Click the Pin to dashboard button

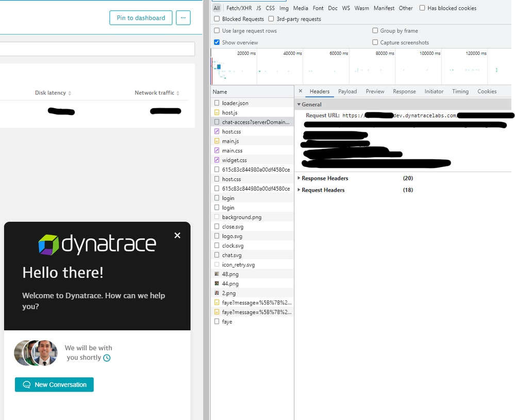point(140,18)
